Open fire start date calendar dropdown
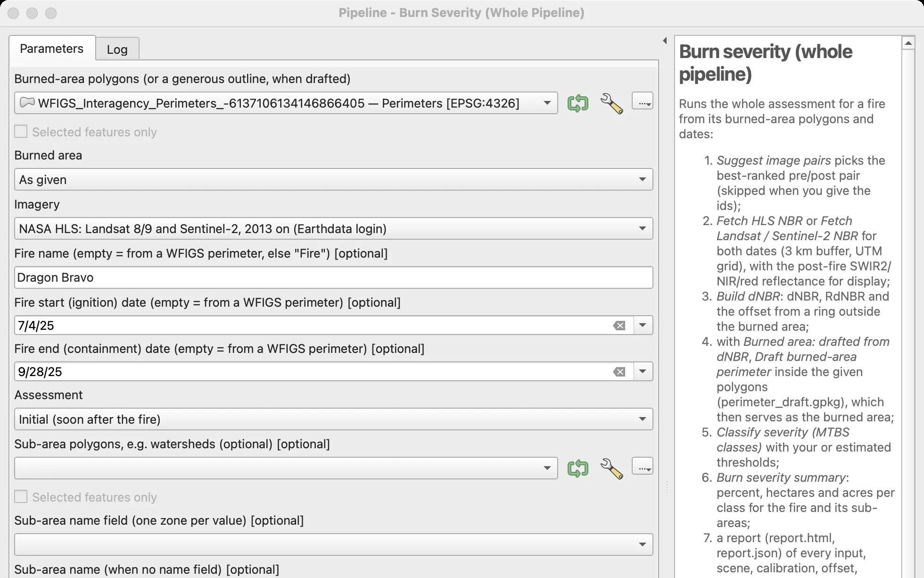Screen dimensions: 924x578 click(x=643, y=325)
